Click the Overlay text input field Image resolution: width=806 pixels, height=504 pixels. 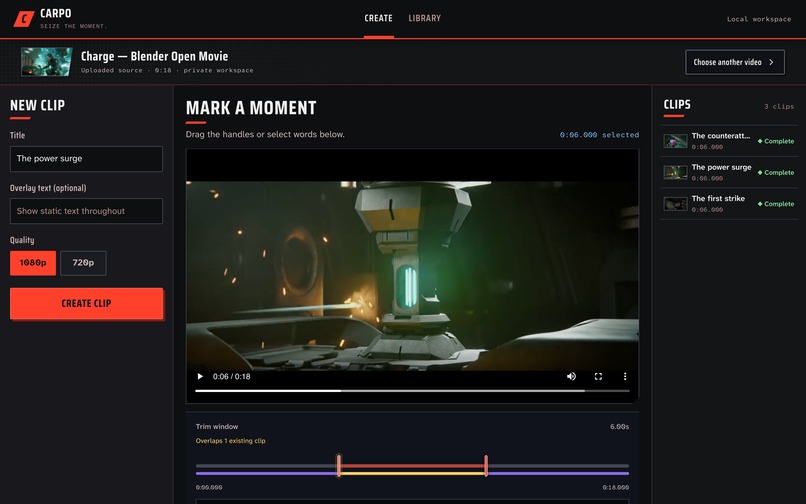pyautogui.click(x=86, y=211)
